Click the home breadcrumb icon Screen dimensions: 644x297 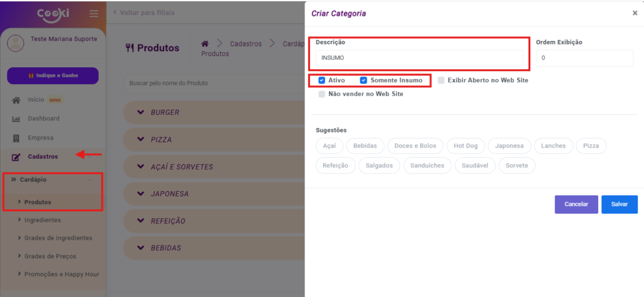[x=204, y=43]
